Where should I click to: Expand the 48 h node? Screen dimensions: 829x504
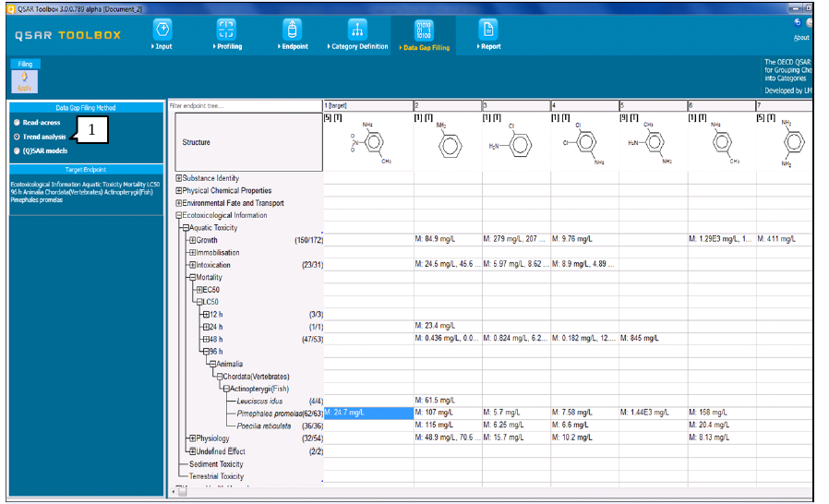coord(206,339)
